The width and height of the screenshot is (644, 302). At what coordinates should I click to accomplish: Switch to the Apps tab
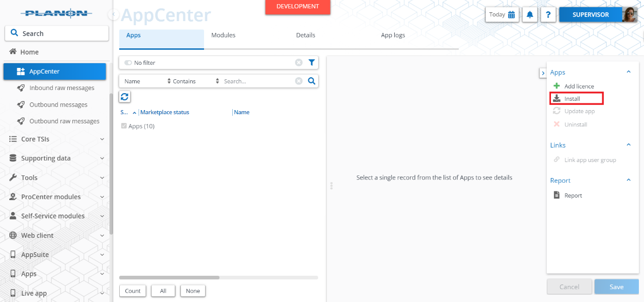coord(161,39)
